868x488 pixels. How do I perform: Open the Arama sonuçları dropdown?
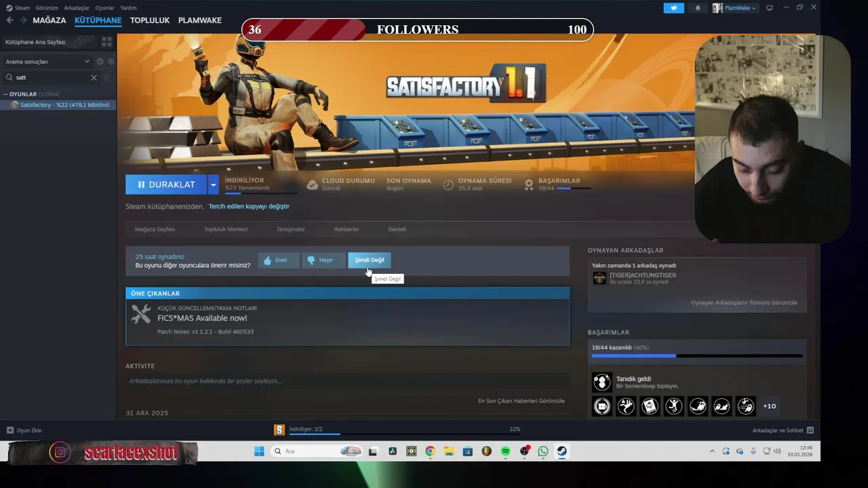tap(47, 62)
